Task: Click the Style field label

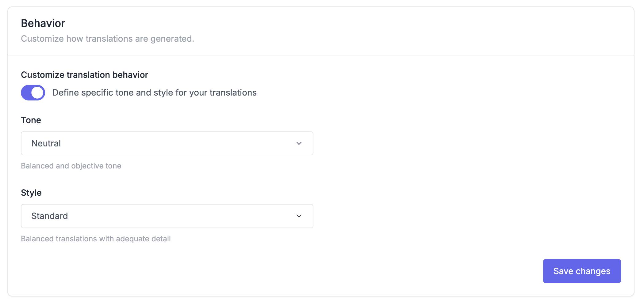Action: tap(31, 193)
